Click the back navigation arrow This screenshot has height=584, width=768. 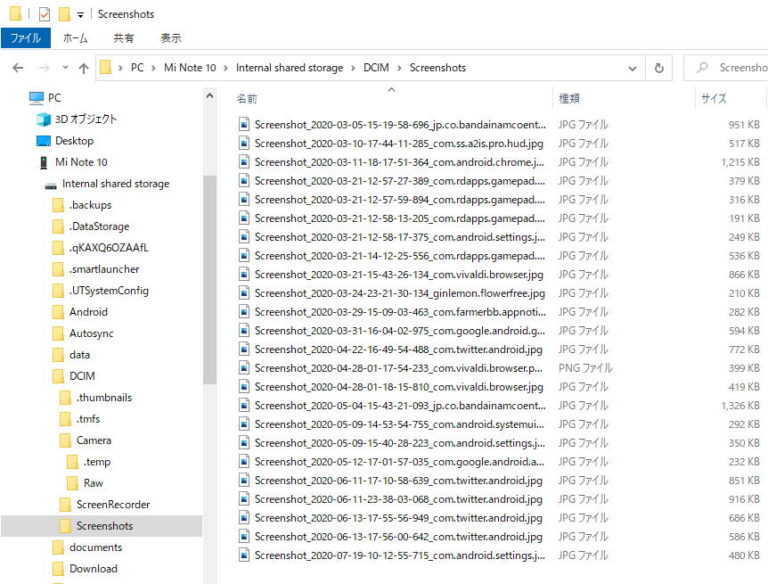click(18, 68)
